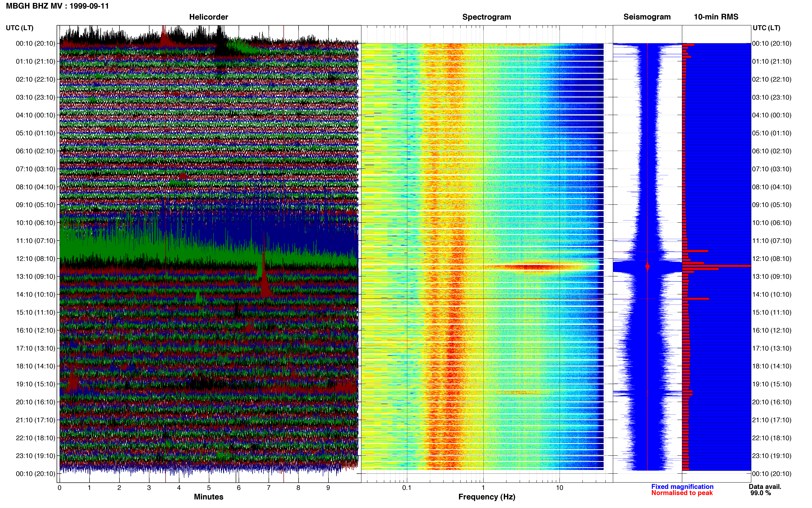The height and width of the screenshot is (508, 812).
Task: Click Helicorder time label 12:10 (08:10)
Action: coord(36,259)
